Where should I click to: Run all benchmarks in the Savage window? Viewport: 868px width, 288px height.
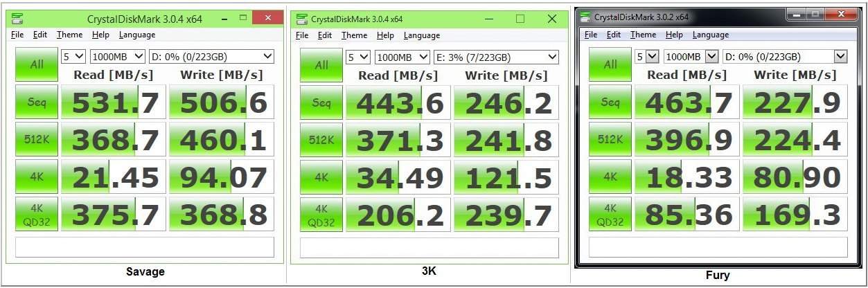pos(36,64)
